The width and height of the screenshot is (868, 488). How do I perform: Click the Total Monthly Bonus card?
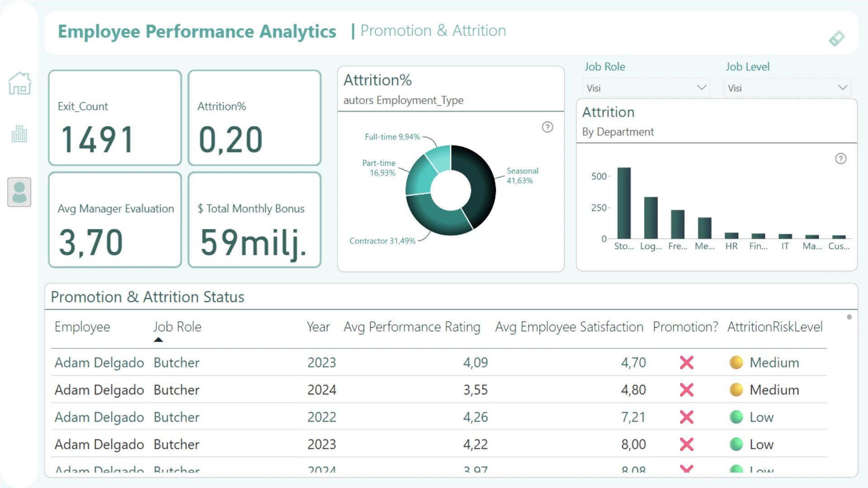coord(255,220)
